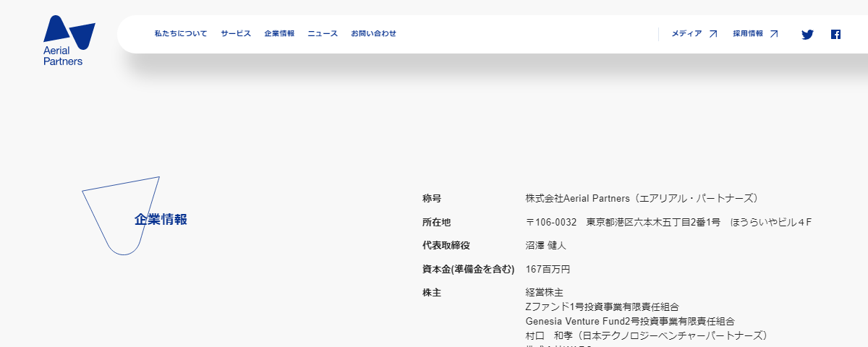Click the 称号 row label

click(x=432, y=198)
